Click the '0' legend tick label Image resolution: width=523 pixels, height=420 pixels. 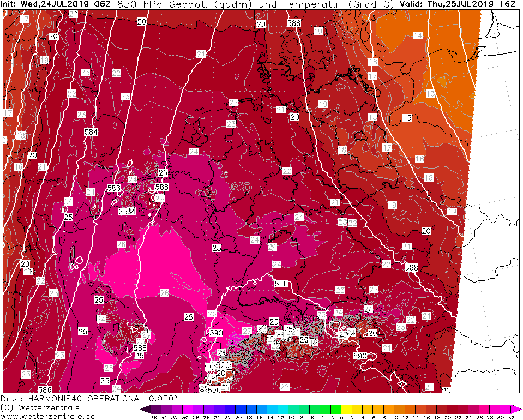[x=341, y=417]
